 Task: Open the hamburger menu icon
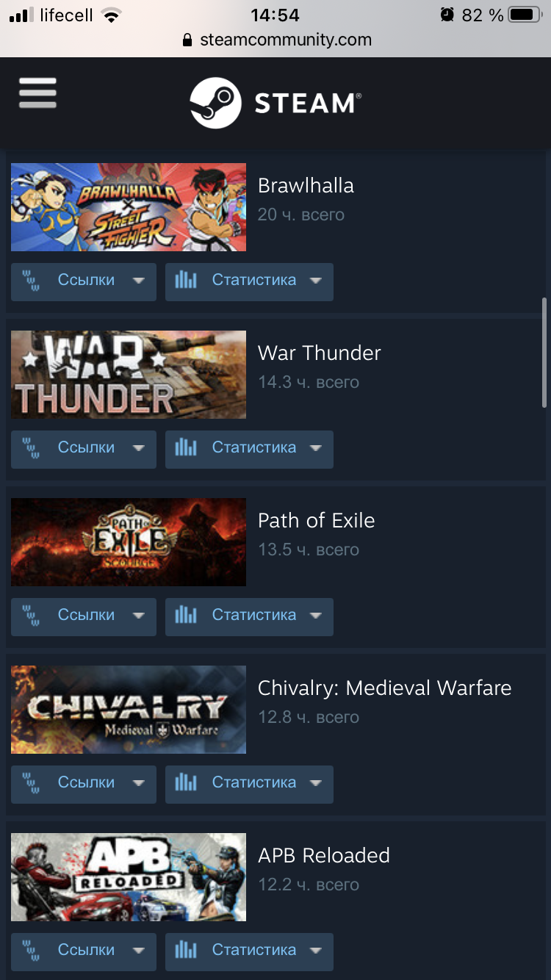click(x=37, y=93)
